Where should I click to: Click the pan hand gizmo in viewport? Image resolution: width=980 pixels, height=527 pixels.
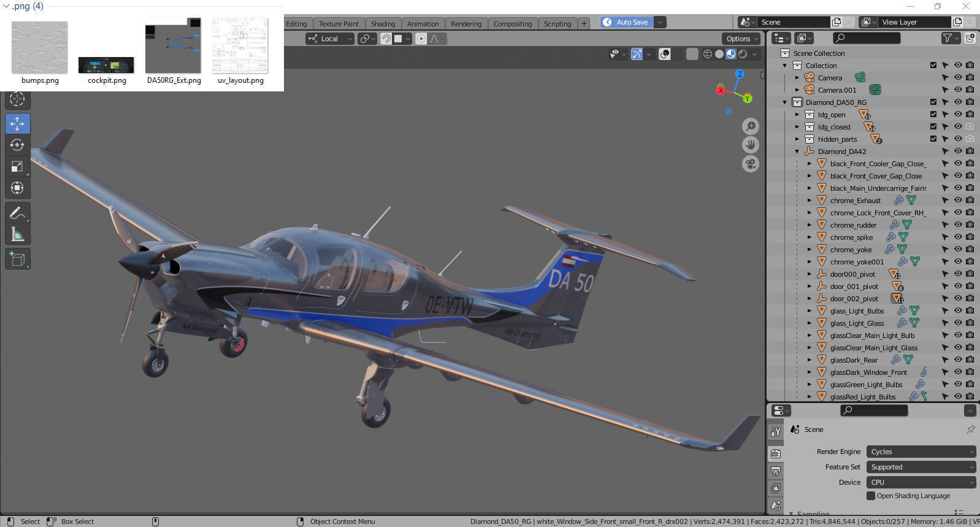pos(751,145)
